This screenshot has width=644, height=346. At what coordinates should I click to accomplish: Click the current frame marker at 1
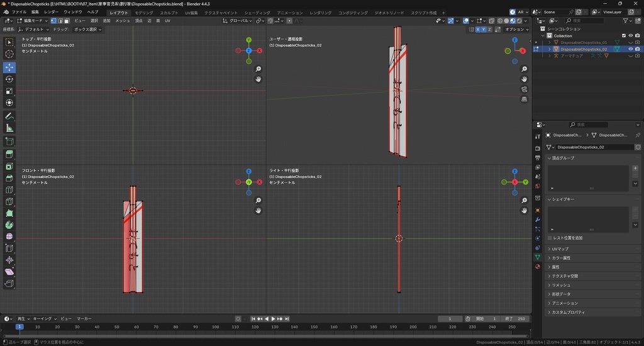(19, 326)
